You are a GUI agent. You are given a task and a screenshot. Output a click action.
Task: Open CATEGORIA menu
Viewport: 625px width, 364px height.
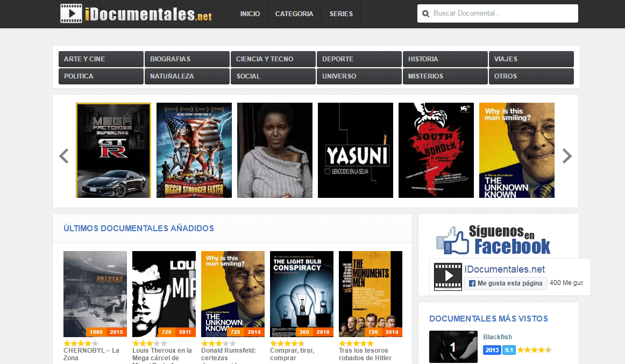[x=294, y=14]
